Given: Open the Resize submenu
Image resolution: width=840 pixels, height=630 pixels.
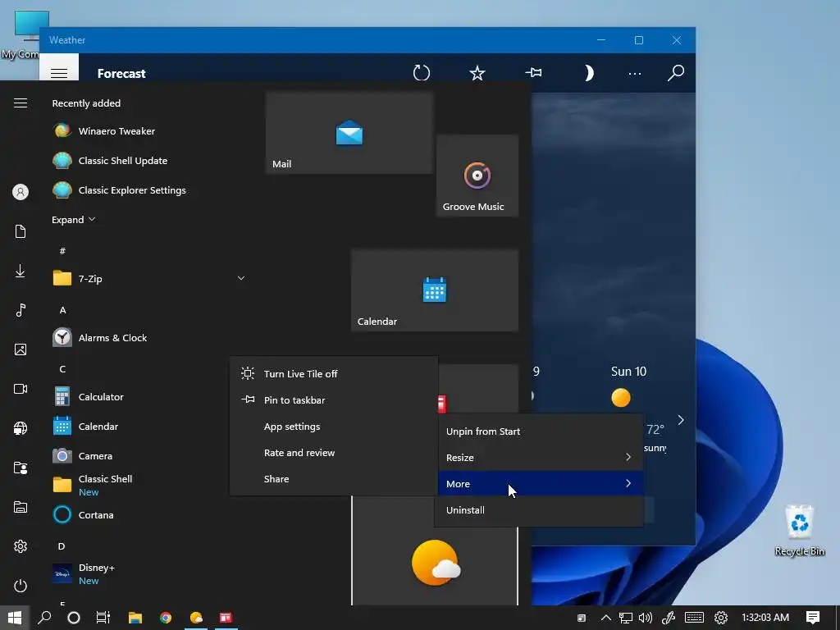Looking at the screenshot, I should (541, 458).
